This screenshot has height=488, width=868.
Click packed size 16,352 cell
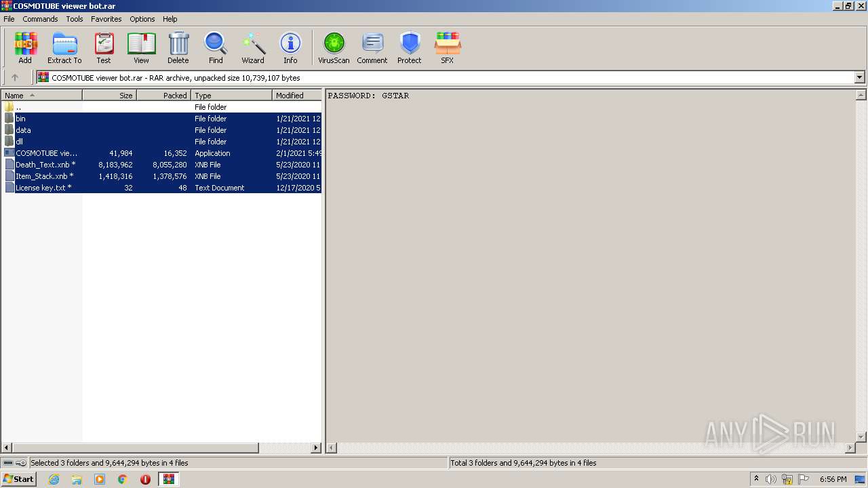pyautogui.click(x=175, y=153)
